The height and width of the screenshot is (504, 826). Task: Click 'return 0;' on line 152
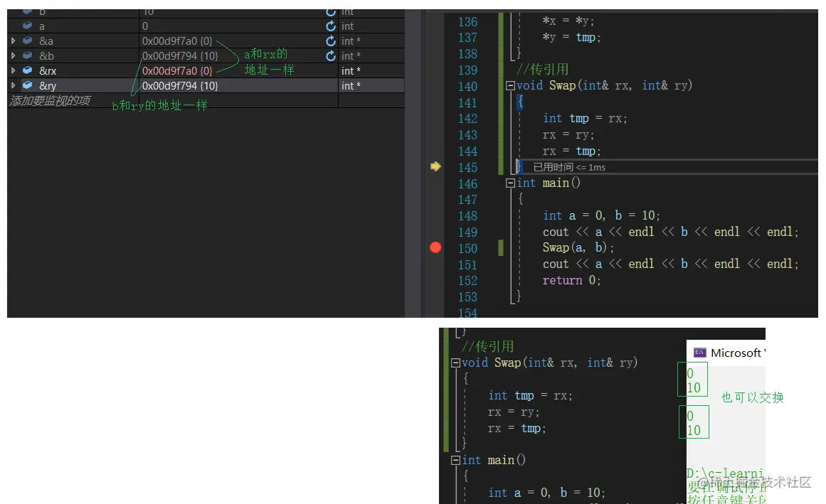click(571, 280)
